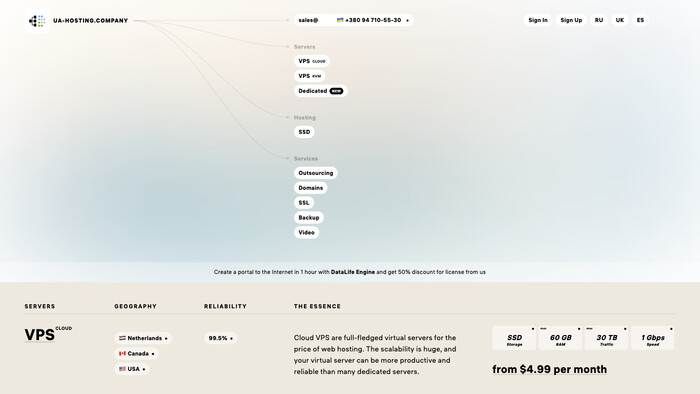This screenshot has width=700, height=394.
Task: Click the Sign In button
Action: tap(538, 20)
